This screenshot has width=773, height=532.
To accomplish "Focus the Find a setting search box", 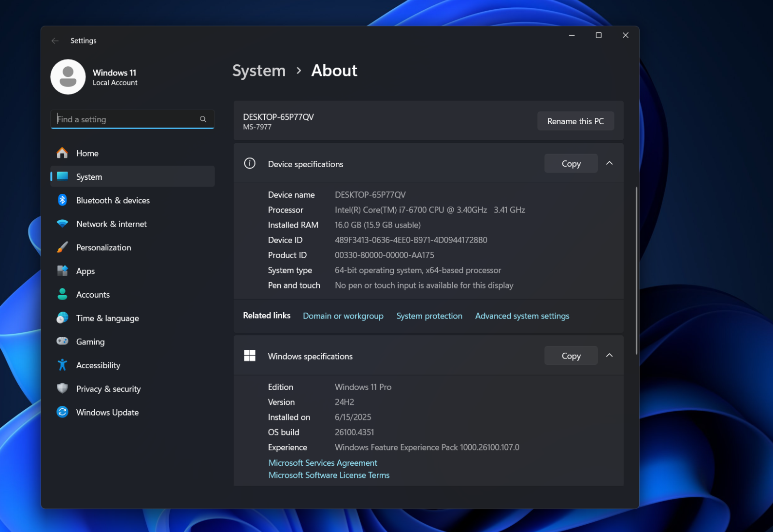I will point(132,119).
